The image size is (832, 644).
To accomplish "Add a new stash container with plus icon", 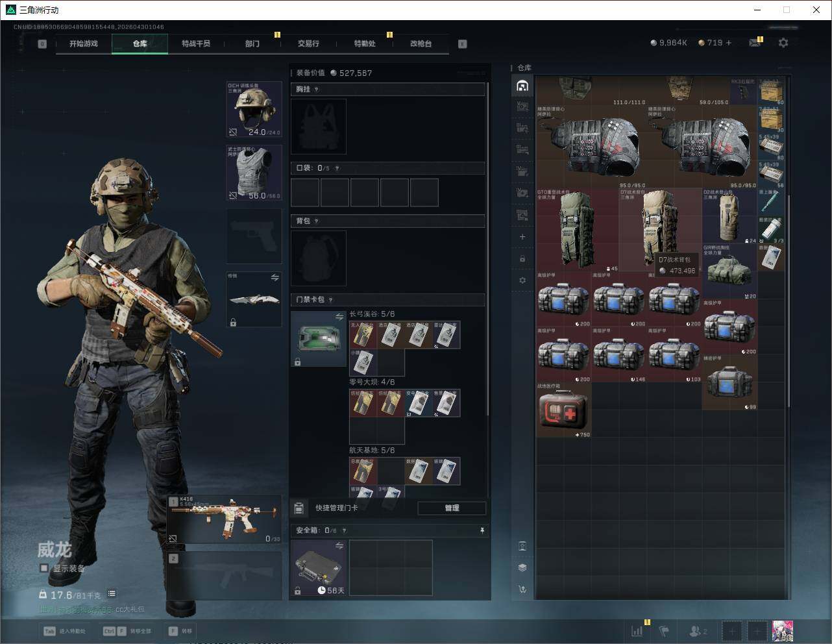I will [522, 237].
